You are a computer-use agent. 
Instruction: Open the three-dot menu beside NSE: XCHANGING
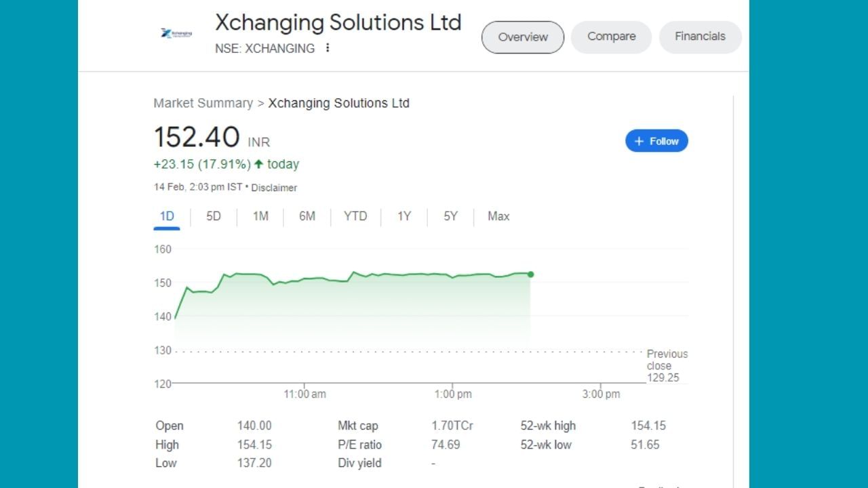coord(328,48)
